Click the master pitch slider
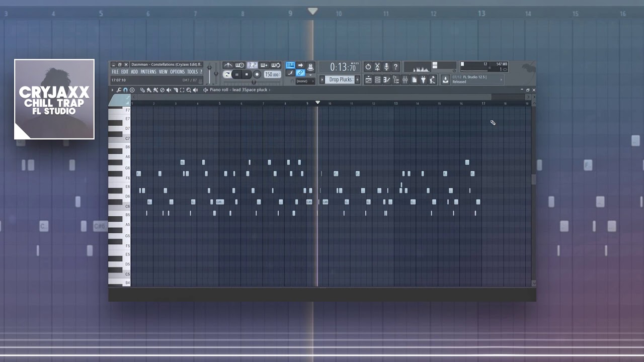644x362 pixels. 216,74
